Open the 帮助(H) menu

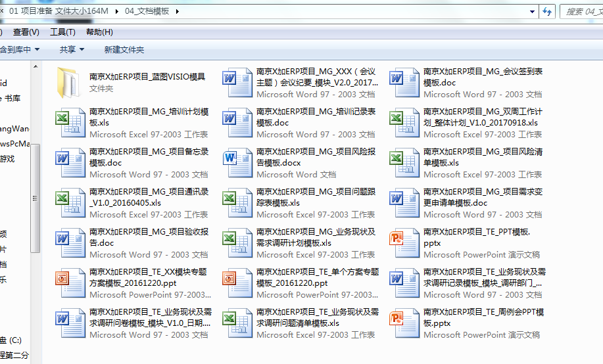click(99, 32)
